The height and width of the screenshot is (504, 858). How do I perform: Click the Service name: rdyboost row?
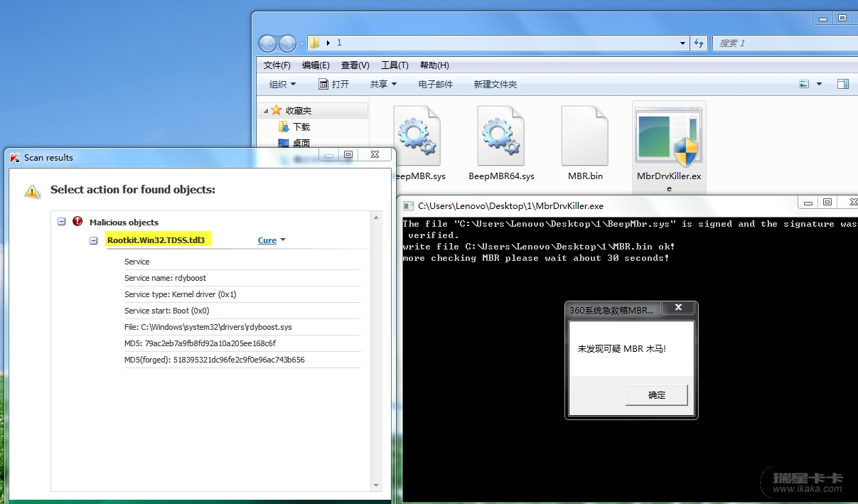pos(242,278)
